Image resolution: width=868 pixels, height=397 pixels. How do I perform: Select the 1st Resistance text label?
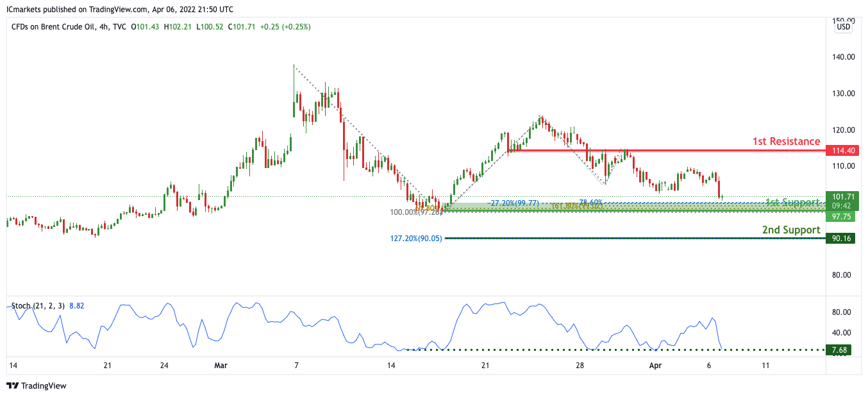[x=786, y=141]
